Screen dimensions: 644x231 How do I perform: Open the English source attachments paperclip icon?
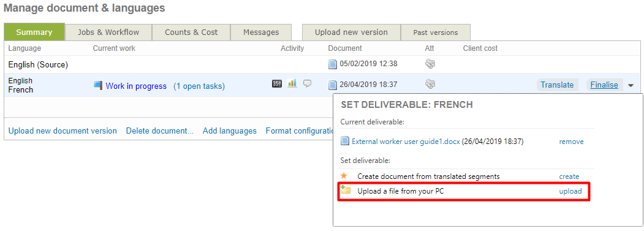point(430,64)
